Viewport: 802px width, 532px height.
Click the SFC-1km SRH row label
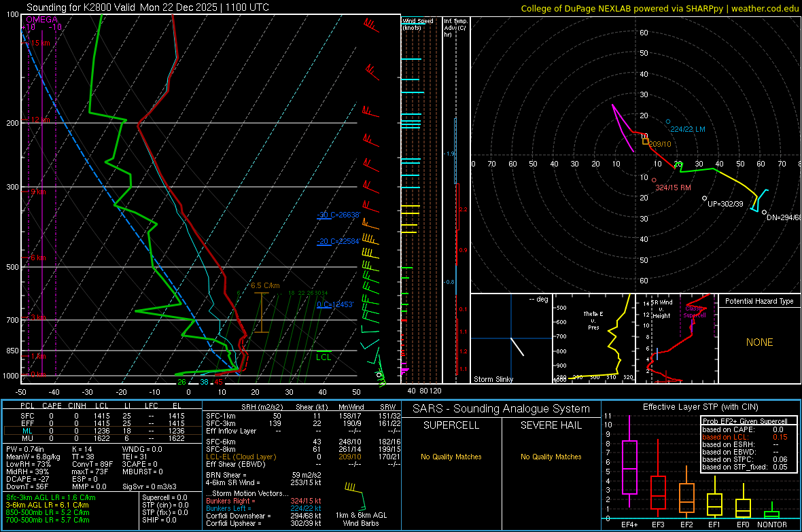221,416
